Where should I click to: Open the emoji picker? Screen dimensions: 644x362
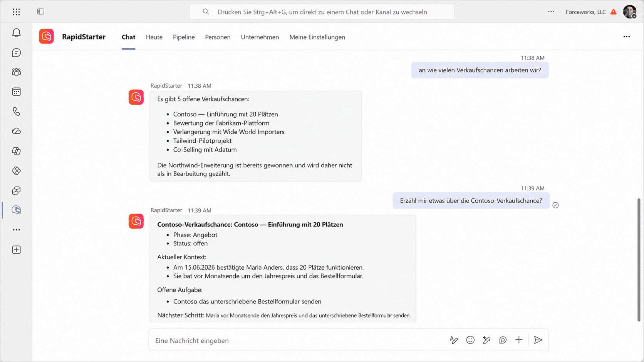pyautogui.click(x=470, y=340)
